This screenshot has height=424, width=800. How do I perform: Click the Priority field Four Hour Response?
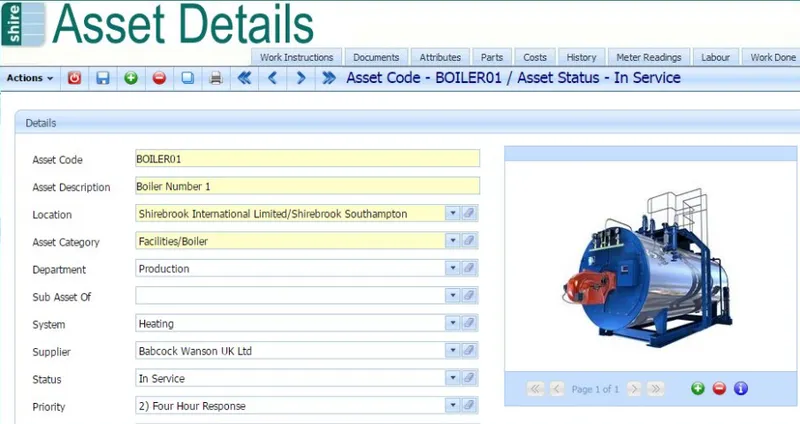coord(290,406)
